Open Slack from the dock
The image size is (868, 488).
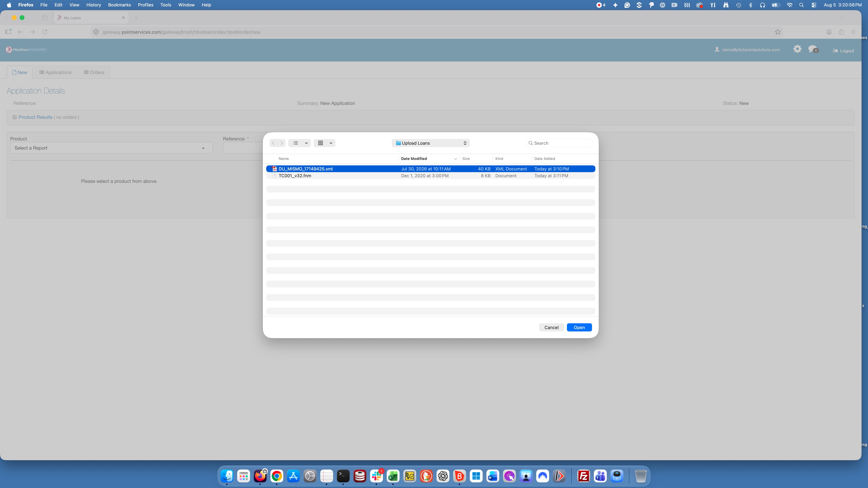click(x=376, y=476)
